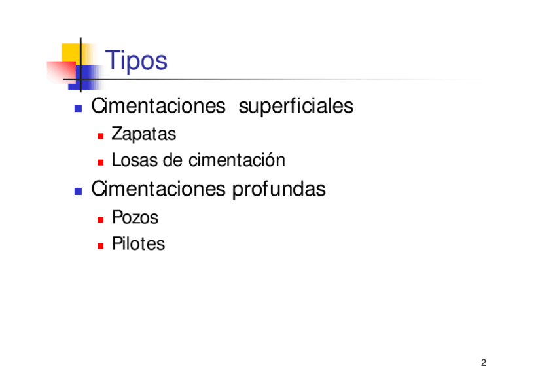This screenshot has width=555, height=392.
Task: Click the red square in the title decoration
Action: coord(58,71)
